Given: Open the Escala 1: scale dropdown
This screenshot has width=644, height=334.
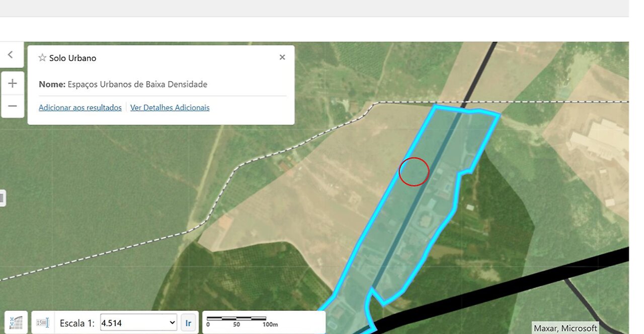Looking at the screenshot, I should (x=138, y=322).
